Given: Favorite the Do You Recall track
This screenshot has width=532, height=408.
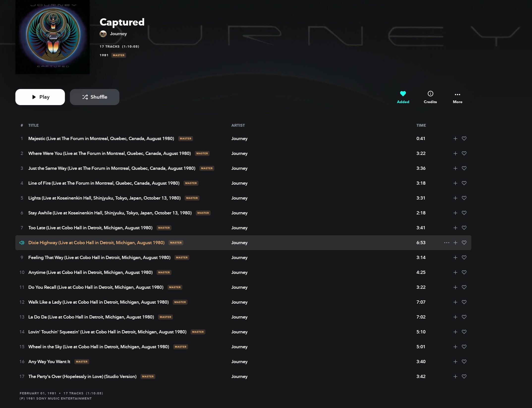Looking at the screenshot, I should [x=464, y=287].
